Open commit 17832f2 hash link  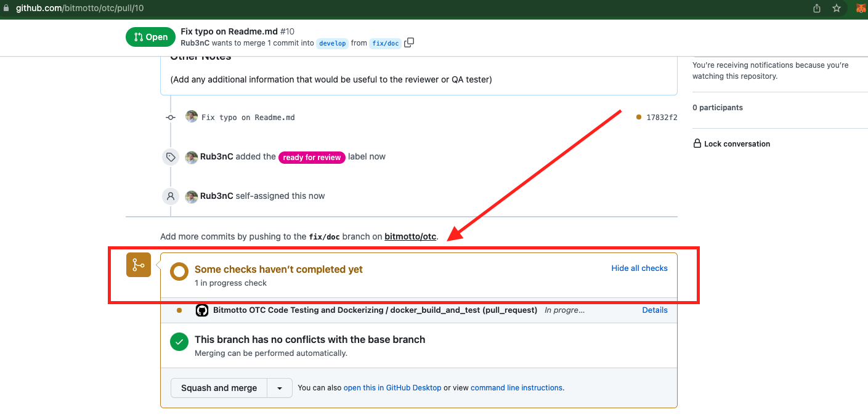pos(662,117)
